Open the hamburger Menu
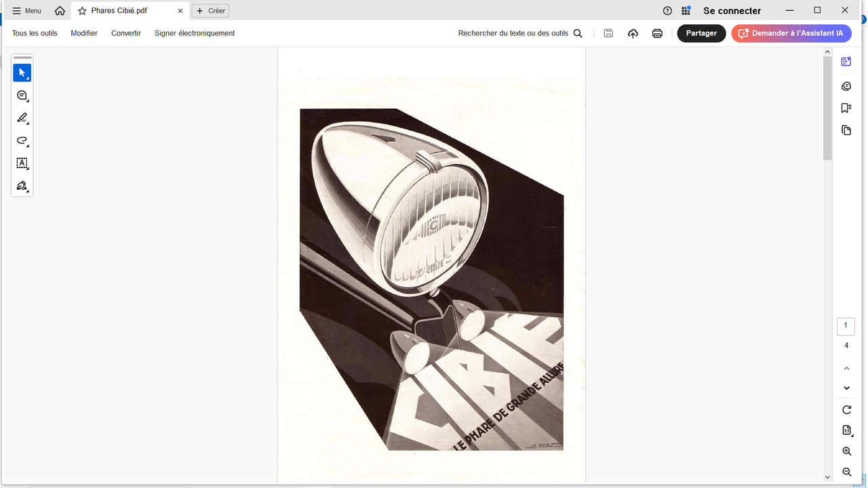The image size is (868, 488). point(27,11)
